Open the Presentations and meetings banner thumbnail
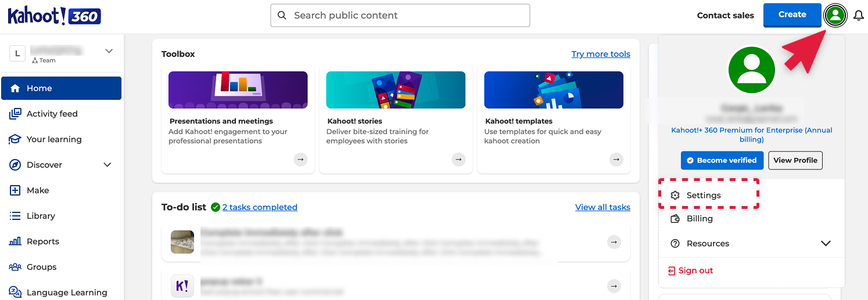Image resolution: width=868 pixels, height=300 pixels. [x=238, y=90]
